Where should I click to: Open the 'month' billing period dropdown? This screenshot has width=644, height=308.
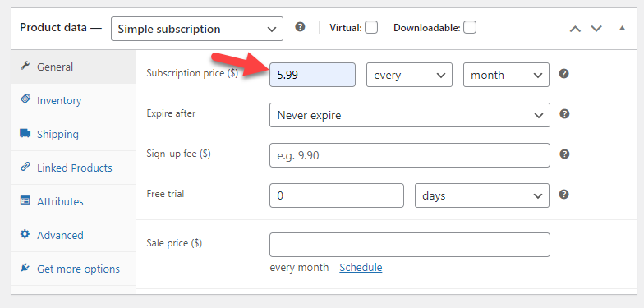[506, 75]
